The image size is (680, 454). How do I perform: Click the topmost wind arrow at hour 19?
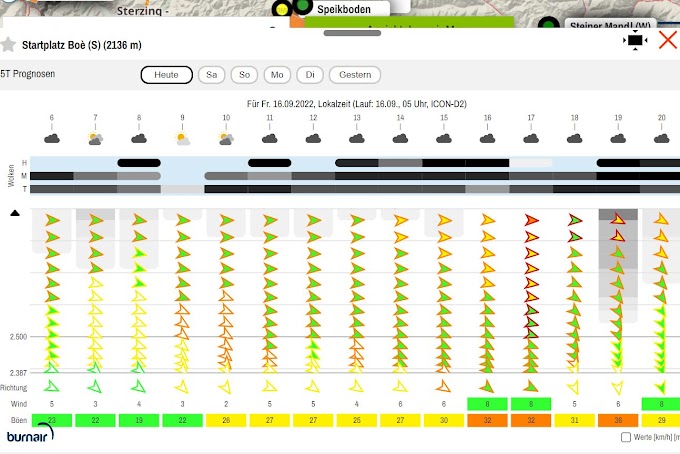(x=618, y=219)
